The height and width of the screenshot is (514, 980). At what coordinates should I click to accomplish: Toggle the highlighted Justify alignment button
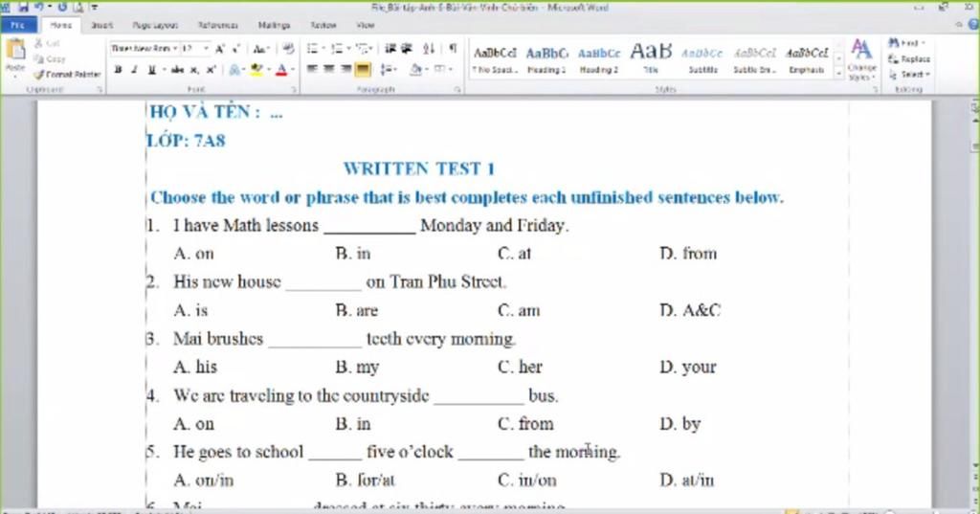click(x=363, y=70)
